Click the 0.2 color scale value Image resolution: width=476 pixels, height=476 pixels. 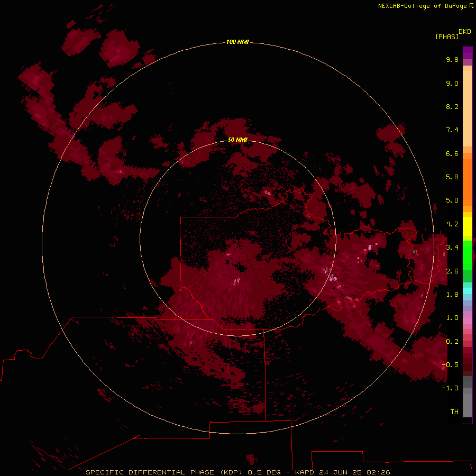[x=452, y=342]
